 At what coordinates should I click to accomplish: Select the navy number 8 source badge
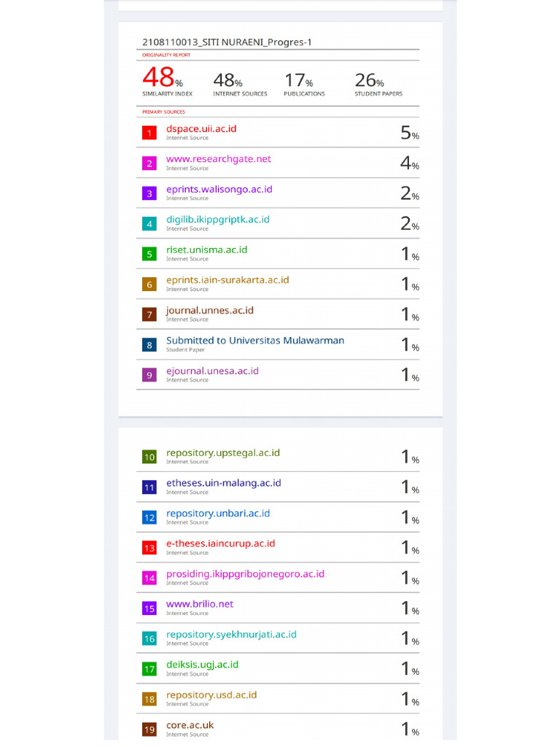149,345
